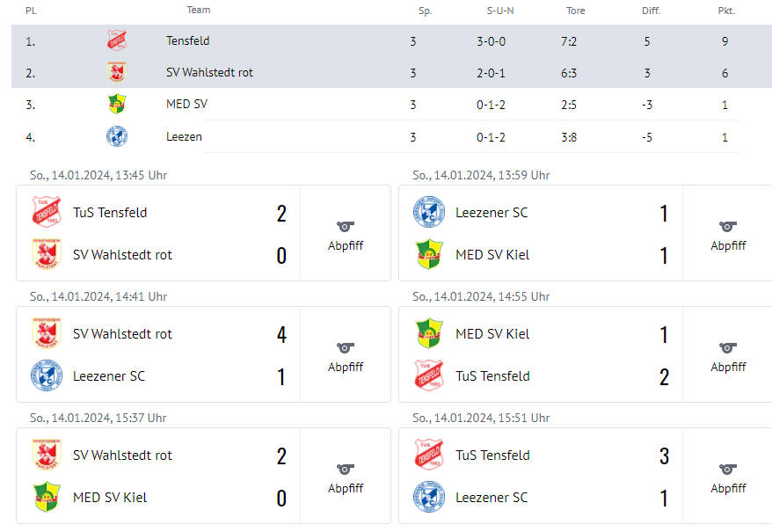
Task: Click Abpfiff label of the 15:37 match
Action: [346, 488]
